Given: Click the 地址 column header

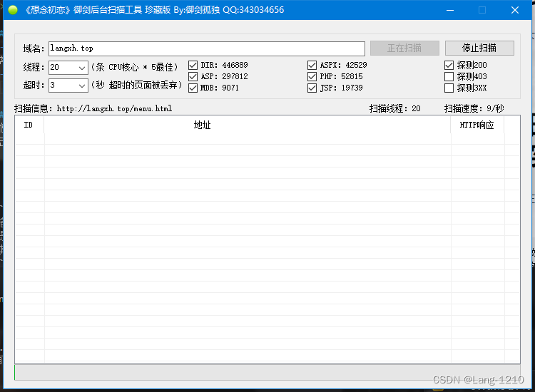Looking at the screenshot, I should coord(248,125).
